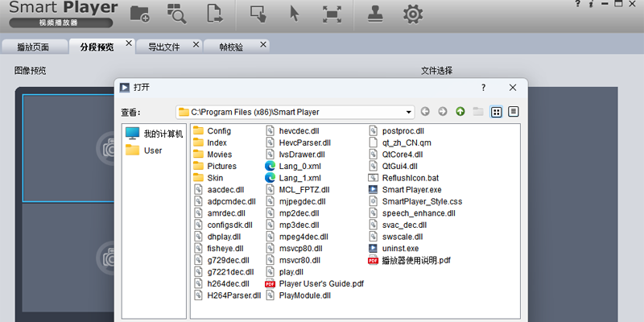Select the PlayModule.dll file
Image resolution: width=644 pixels, height=322 pixels.
coord(298,295)
